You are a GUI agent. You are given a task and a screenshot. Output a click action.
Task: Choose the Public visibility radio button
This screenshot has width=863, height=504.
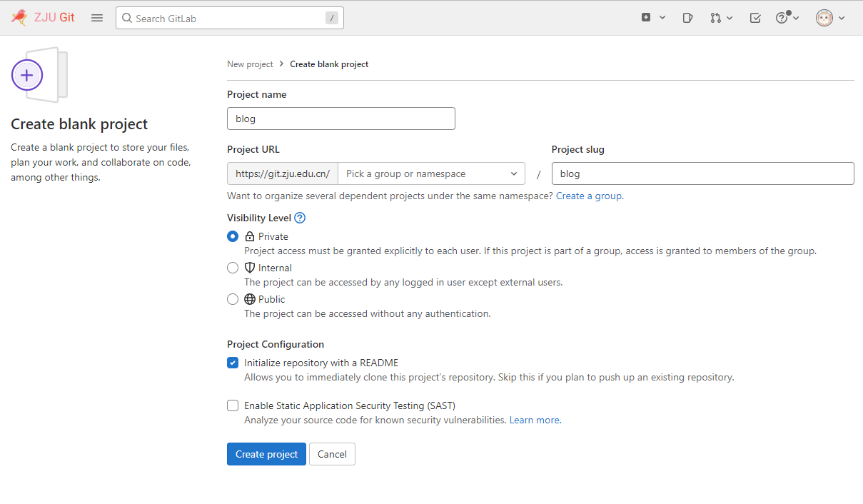tap(233, 299)
